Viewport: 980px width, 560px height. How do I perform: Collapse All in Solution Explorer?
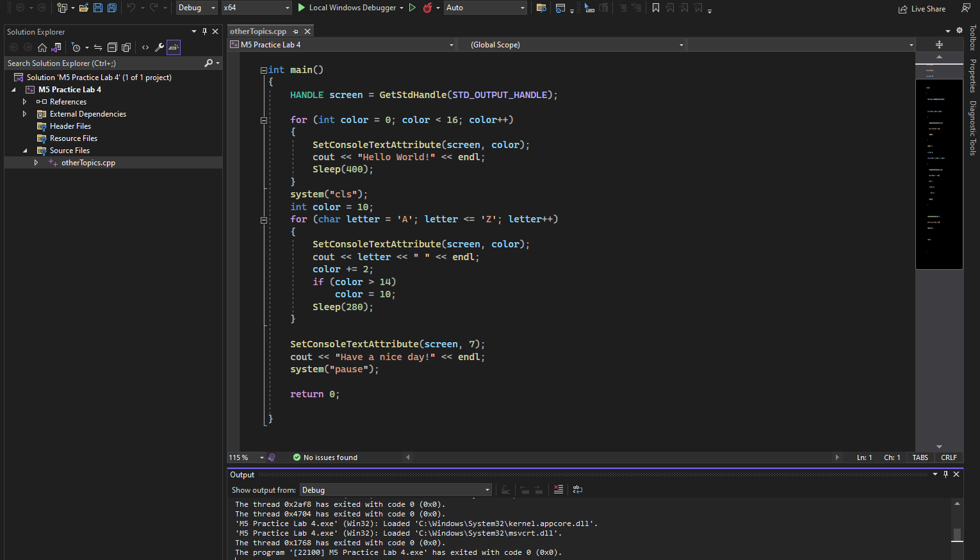[x=112, y=47]
